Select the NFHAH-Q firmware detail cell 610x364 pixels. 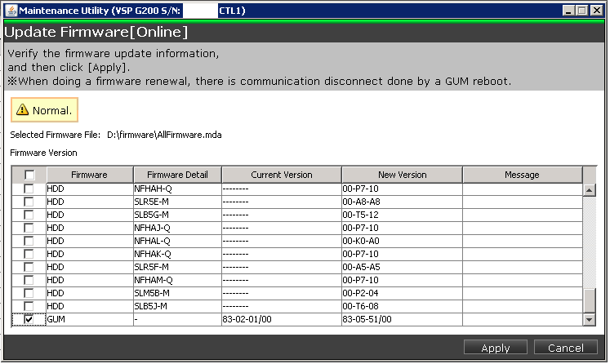coord(177,189)
